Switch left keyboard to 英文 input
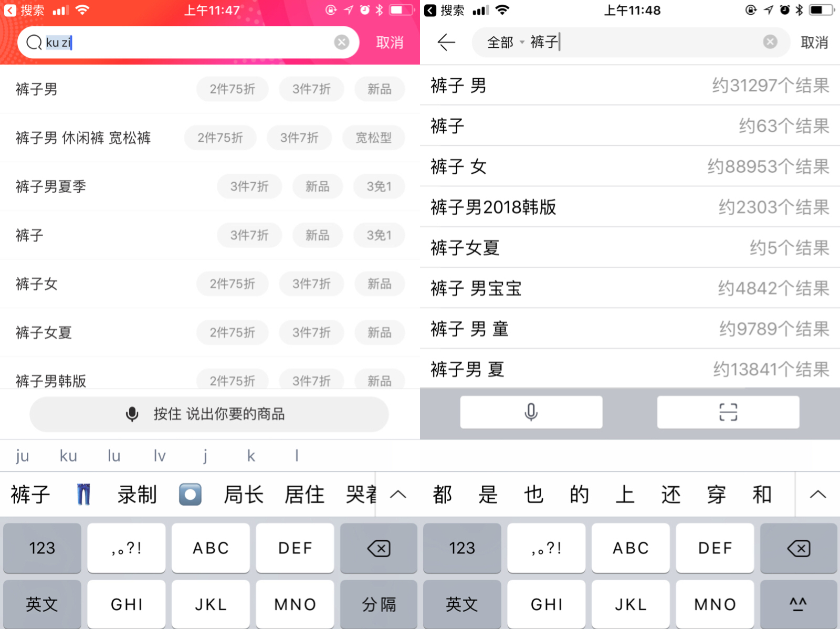 tap(42, 604)
